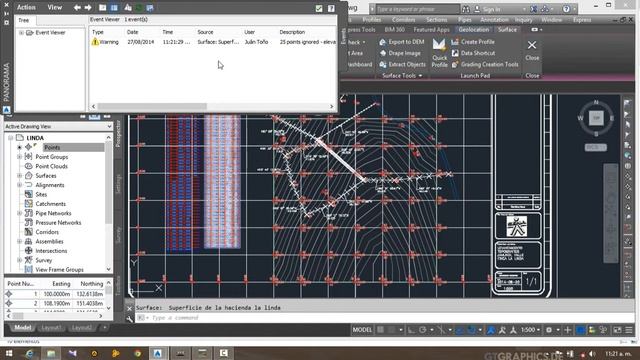
Task: Toggle blue annotation scale icon in status bar
Action: click(491, 330)
